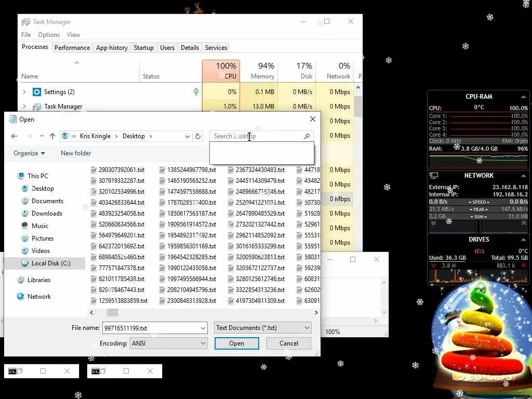Click the Open button
Viewport: 532px width, 399px height.
[236, 343]
